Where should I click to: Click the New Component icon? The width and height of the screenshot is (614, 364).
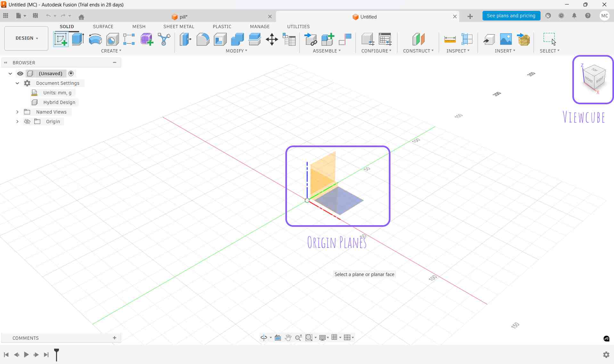(x=328, y=39)
